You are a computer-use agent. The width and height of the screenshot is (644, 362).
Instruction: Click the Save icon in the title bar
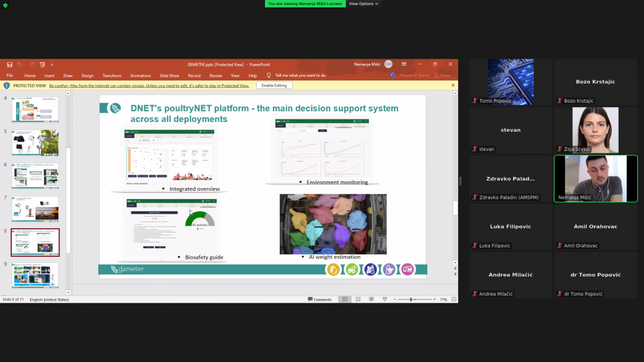click(10, 64)
